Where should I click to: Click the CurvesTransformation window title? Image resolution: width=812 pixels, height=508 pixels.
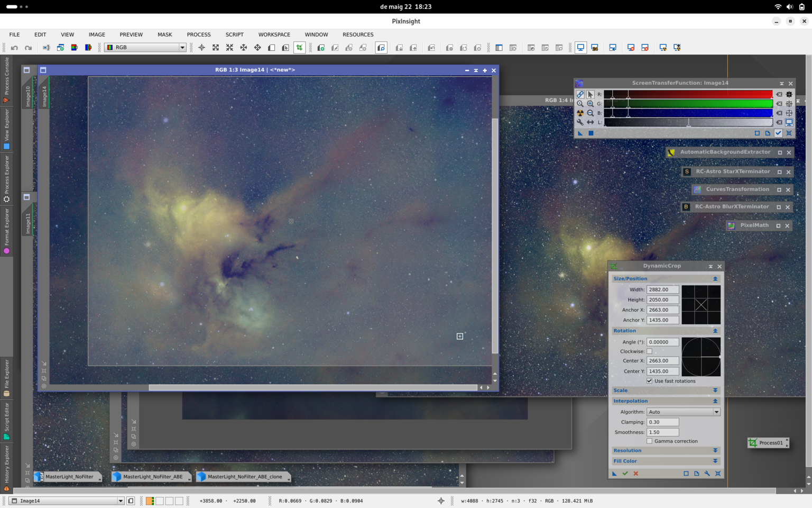click(x=737, y=189)
